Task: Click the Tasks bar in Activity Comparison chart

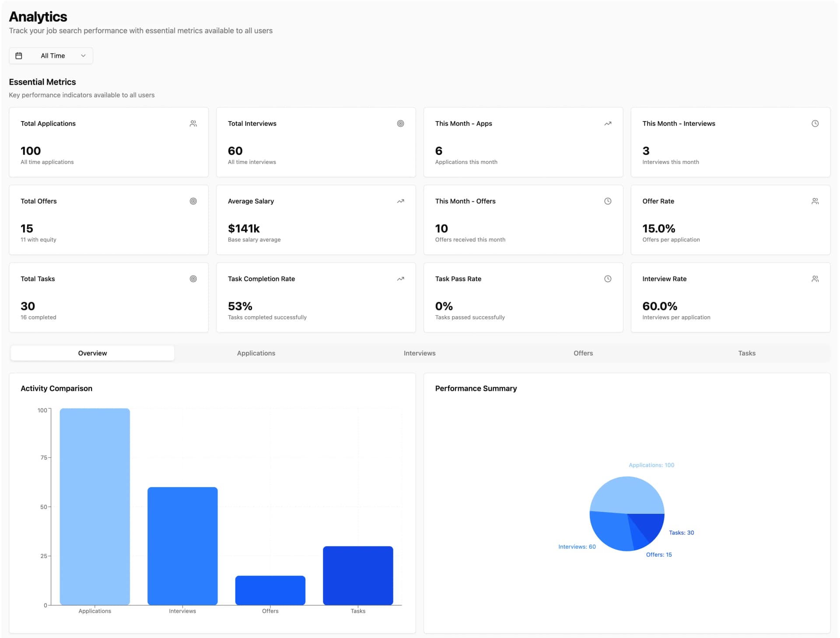Action: tap(358, 575)
